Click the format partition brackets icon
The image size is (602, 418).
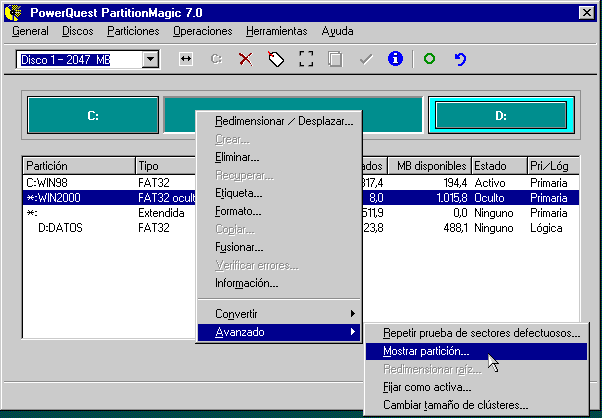pyautogui.click(x=306, y=59)
